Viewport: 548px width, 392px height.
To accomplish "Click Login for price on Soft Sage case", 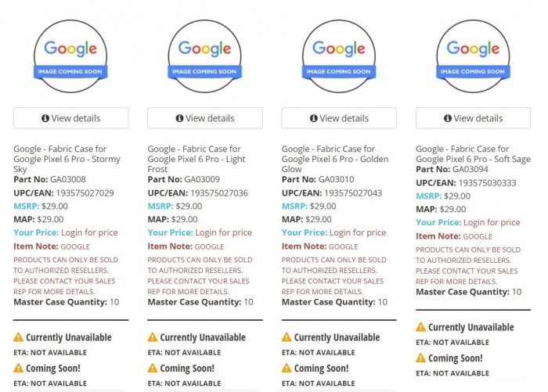I will point(491,222).
